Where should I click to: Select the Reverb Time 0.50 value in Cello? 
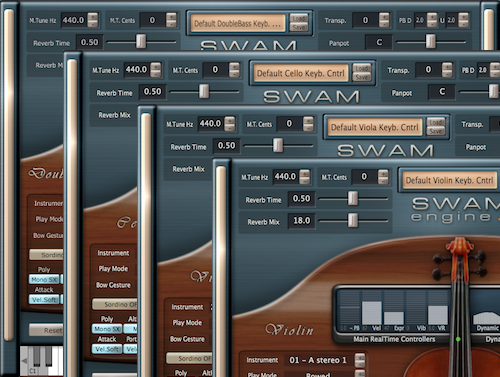[152, 92]
